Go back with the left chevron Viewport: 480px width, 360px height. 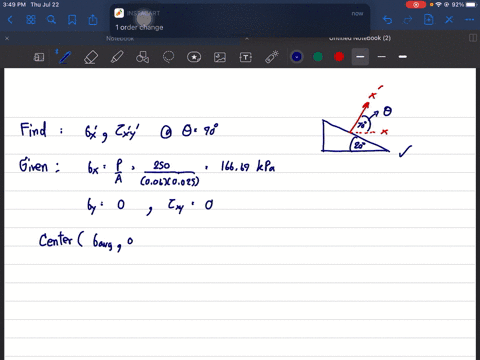pyautogui.click(x=10, y=20)
